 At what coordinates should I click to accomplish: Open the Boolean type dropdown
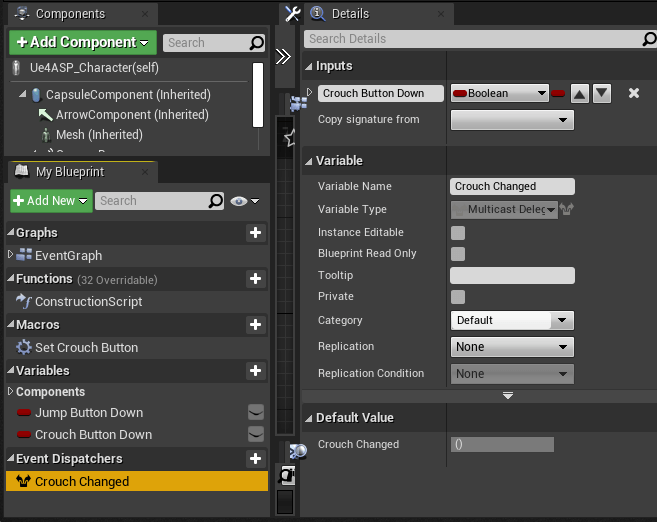pos(500,93)
